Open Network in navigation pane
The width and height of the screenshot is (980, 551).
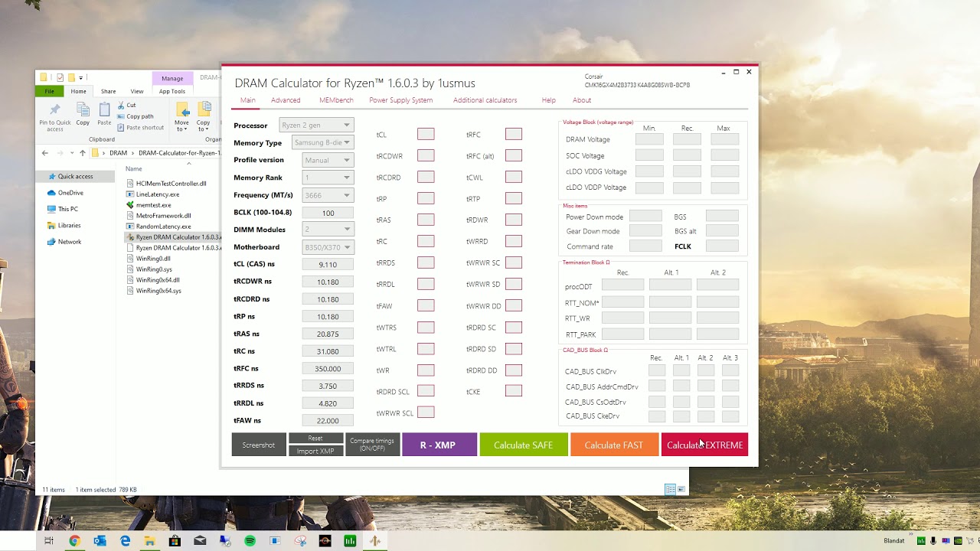(x=69, y=242)
